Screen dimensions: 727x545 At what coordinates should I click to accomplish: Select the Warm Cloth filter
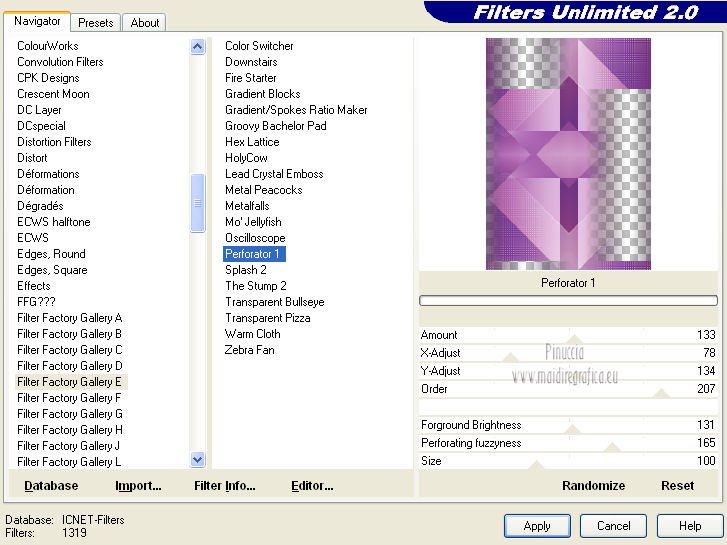click(x=253, y=334)
